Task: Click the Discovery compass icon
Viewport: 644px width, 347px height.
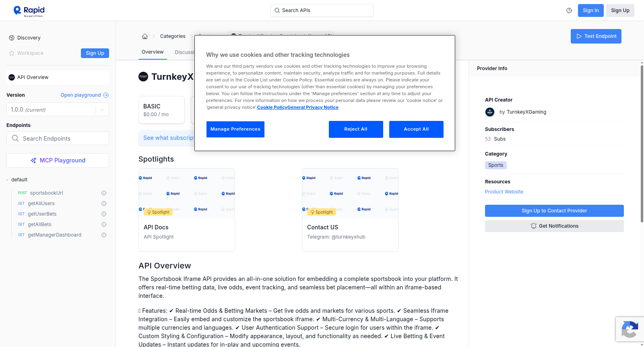Action: click(x=12, y=38)
